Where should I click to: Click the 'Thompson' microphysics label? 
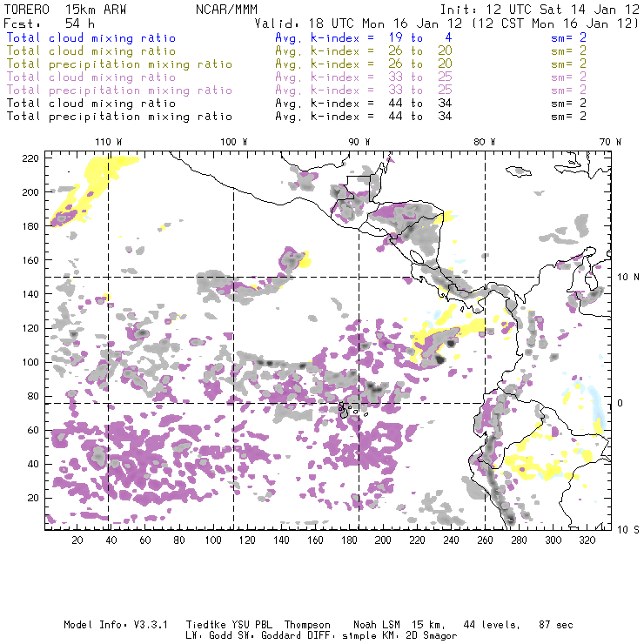(x=307, y=625)
